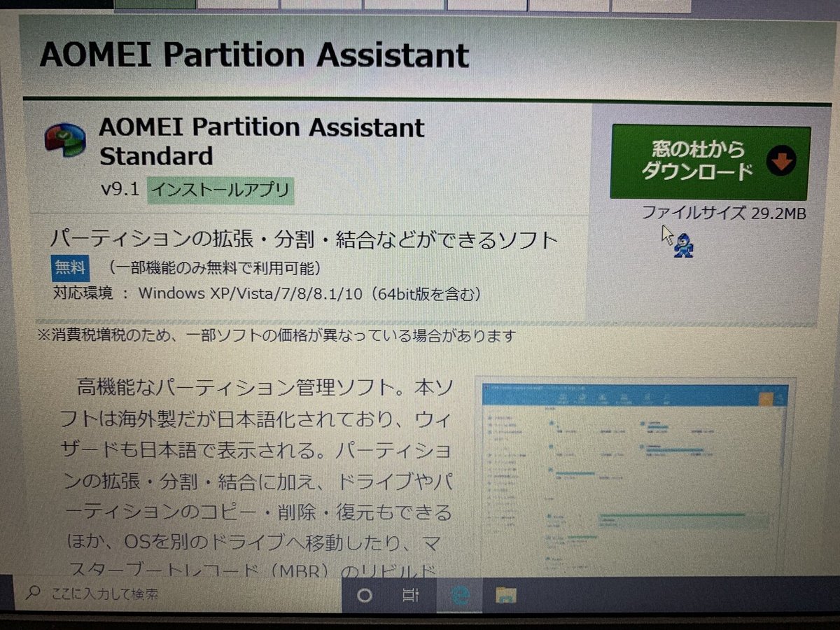The height and width of the screenshot is (630, 840).
Task: Click the taskbar search magnifier icon
Action: [32, 594]
